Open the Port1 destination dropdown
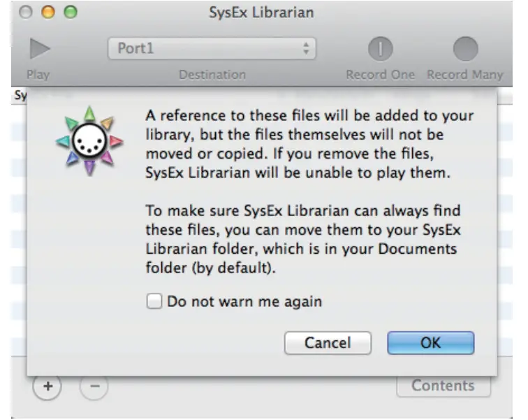Viewport: 528px width, 420px height. (212, 50)
